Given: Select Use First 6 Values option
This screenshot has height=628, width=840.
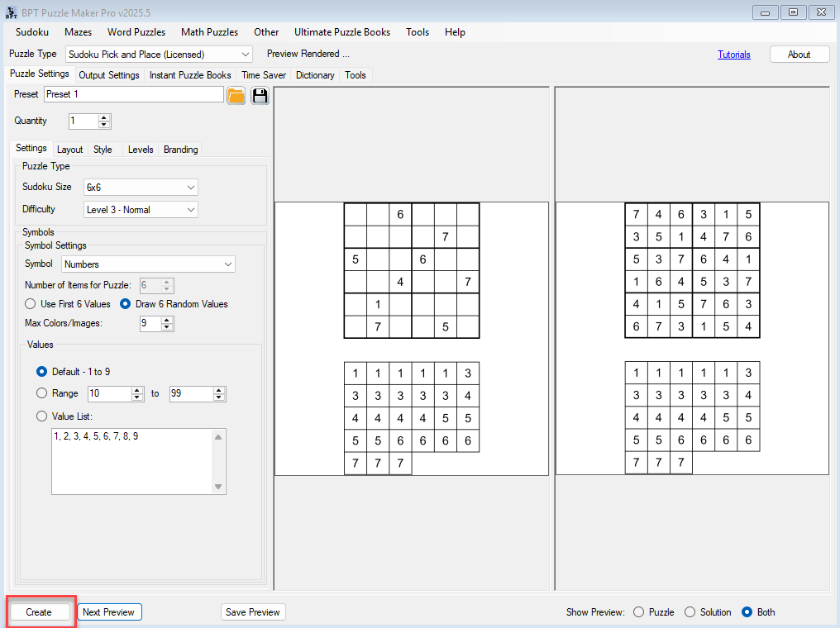Looking at the screenshot, I should [31, 304].
